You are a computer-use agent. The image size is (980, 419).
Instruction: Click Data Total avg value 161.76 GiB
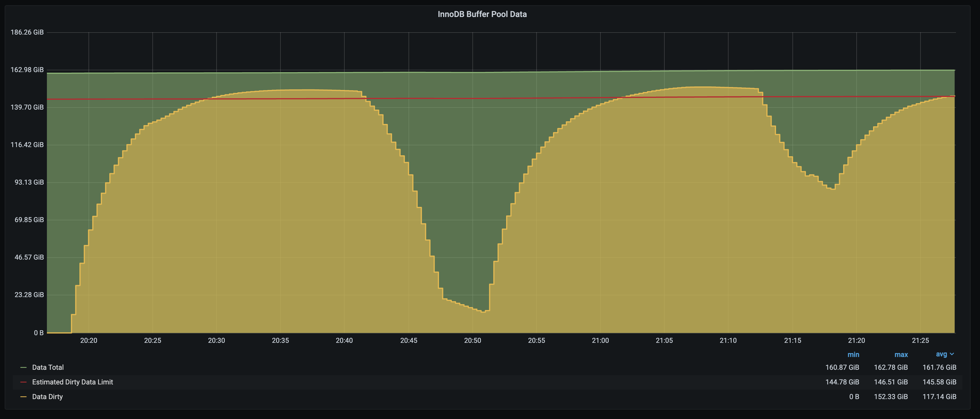click(939, 367)
